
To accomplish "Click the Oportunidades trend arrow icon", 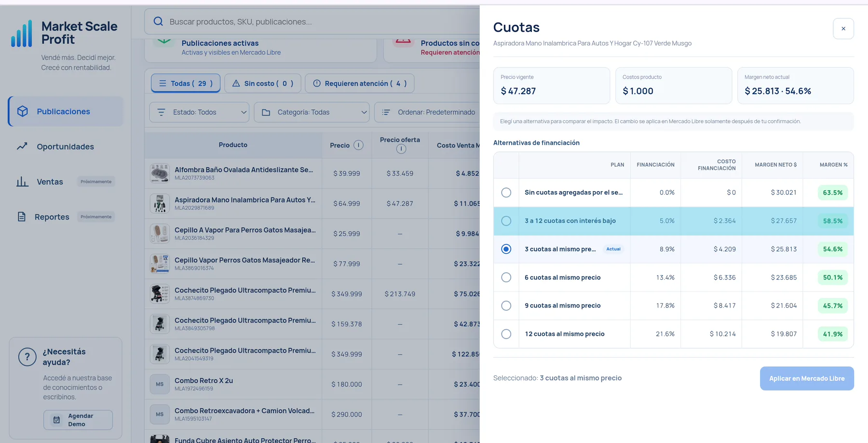I will coord(22,146).
